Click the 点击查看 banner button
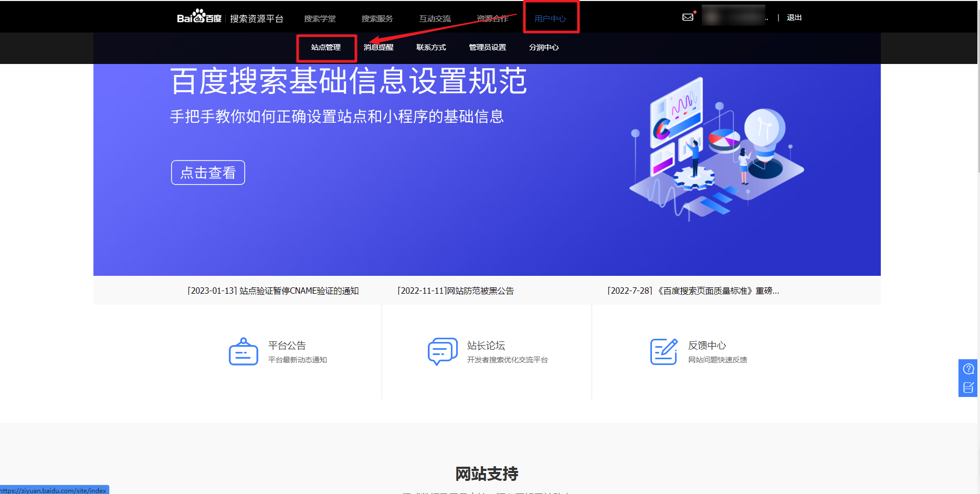980x494 pixels. point(208,173)
